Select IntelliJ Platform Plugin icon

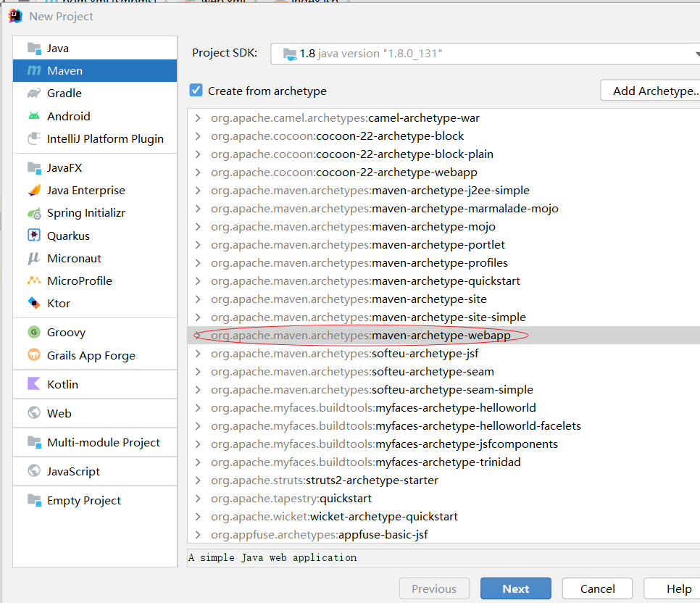[x=34, y=138]
